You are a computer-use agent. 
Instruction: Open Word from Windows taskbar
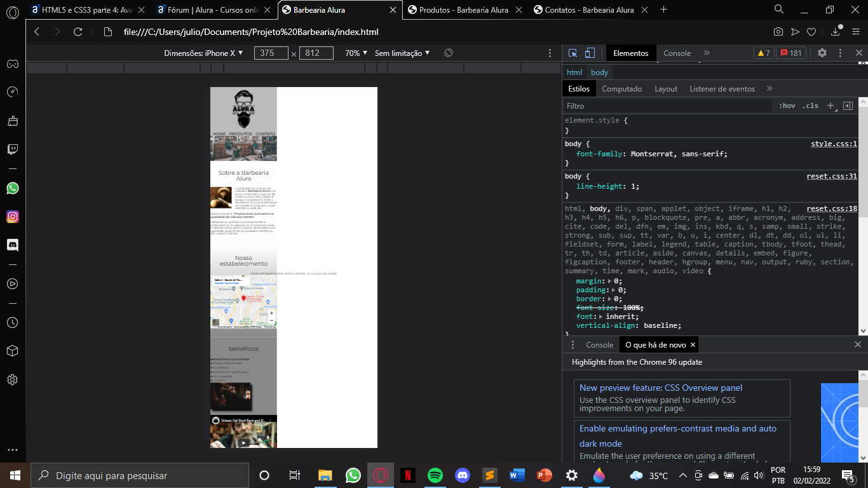click(517, 475)
